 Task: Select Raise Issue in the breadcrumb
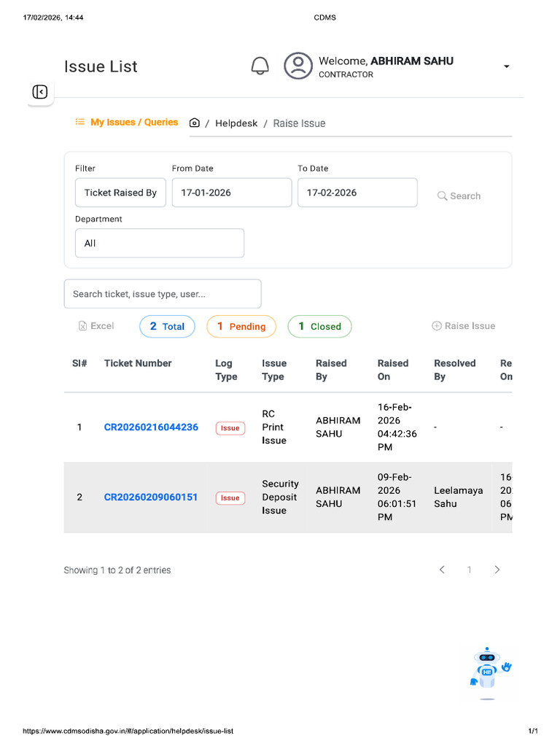[299, 123]
